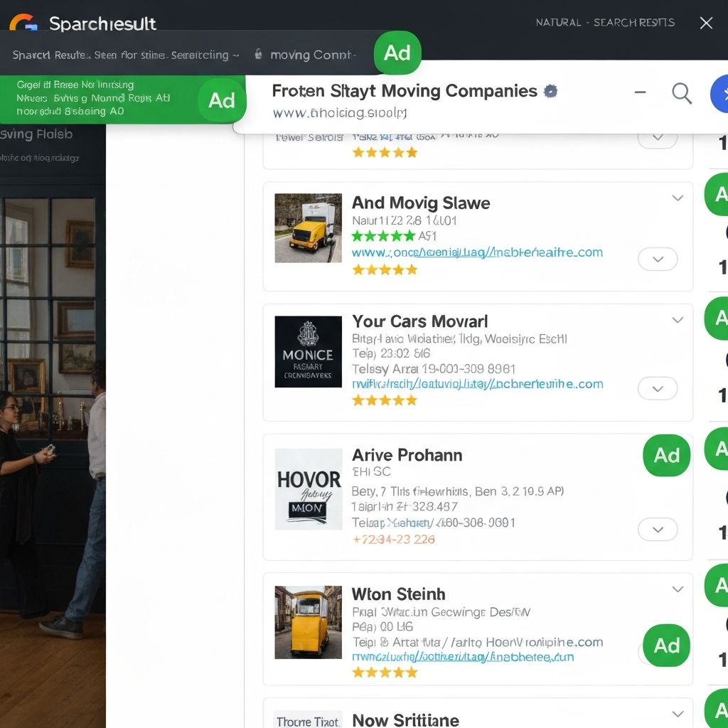Click the HOVOR MON logo thumbnail
This screenshot has width=728, height=728.
pyautogui.click(x=308, y=489)
